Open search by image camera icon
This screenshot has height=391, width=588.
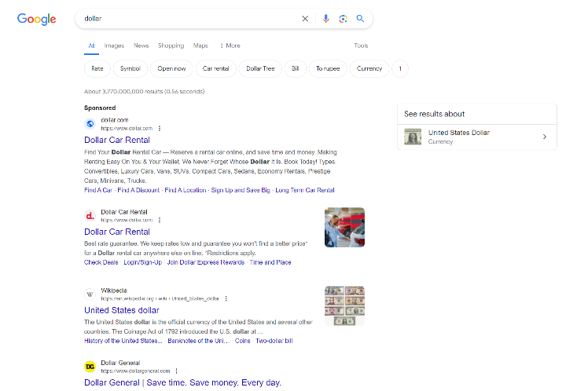click(343, 19)
